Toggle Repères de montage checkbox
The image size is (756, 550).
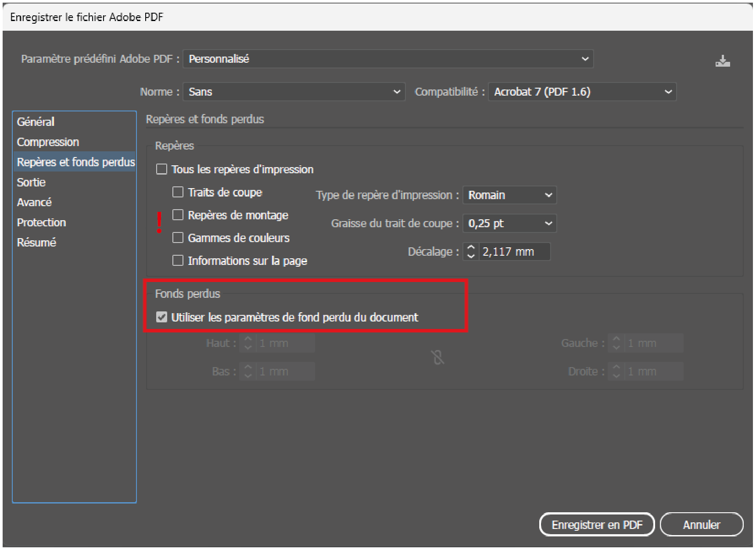pyautogui.click(x=178, y=215)
